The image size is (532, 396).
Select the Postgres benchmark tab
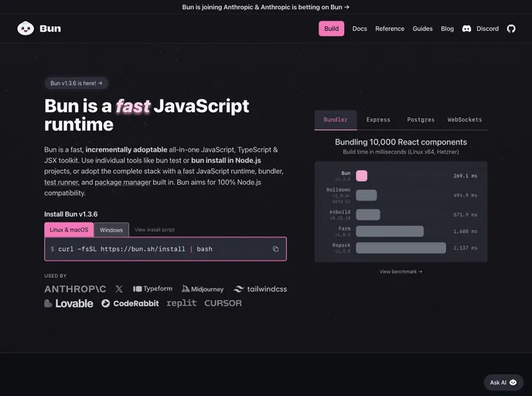[421, 120]
